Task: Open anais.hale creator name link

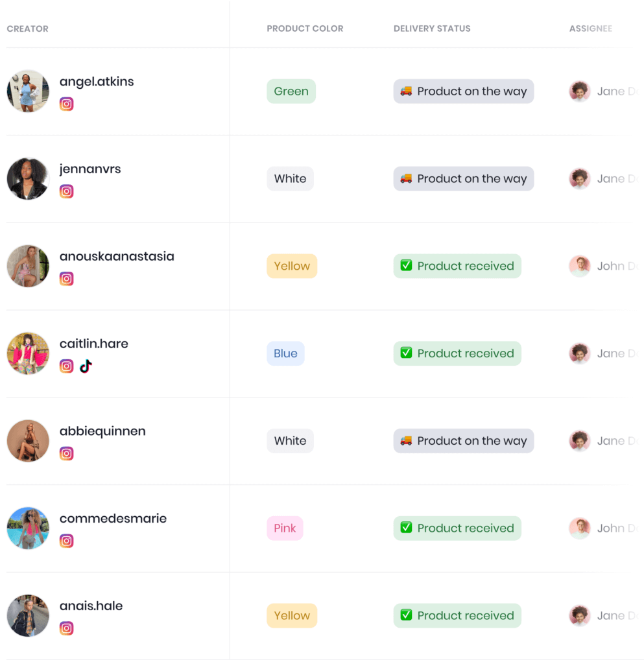Action: coord(91,606)
